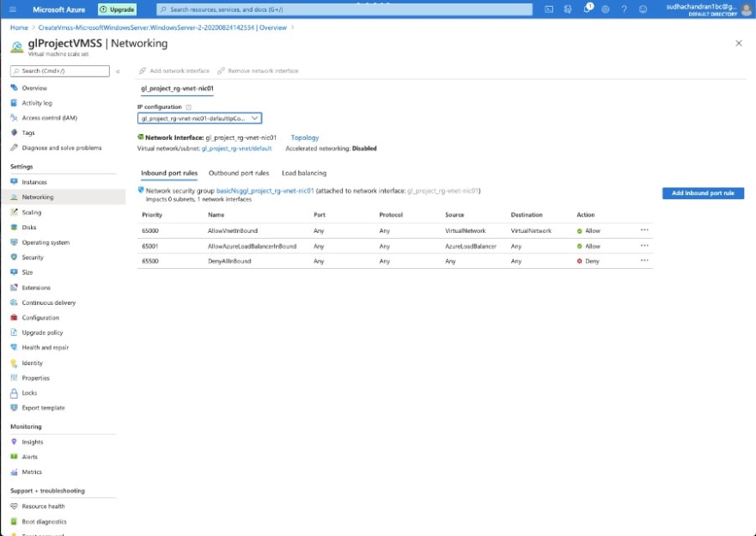Open Access control (IAM)
This screenshot has height=536, width=756.
pyautogui.click(x=49, y=118)
